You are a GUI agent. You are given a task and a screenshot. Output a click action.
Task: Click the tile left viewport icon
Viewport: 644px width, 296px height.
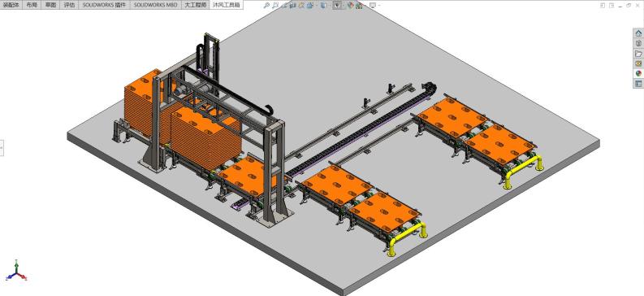click(603, 6)
